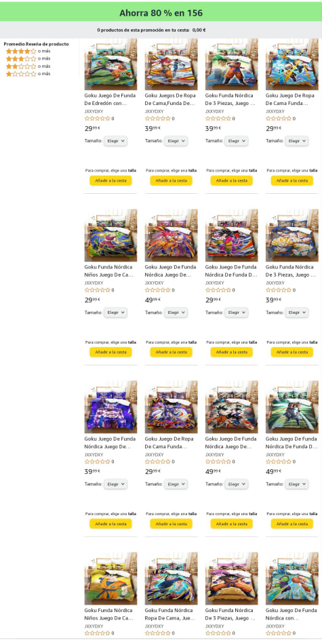Filter by two stars and up rating
This screenshot has height=644, width=322.
28,66
